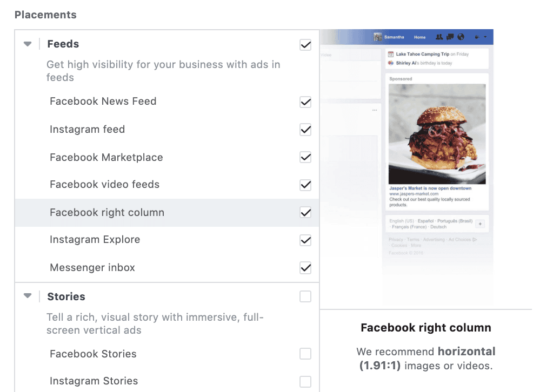Click the burger ad image thumbnail
This screenshot has height=392, width=533.
(x=437, y=134)
